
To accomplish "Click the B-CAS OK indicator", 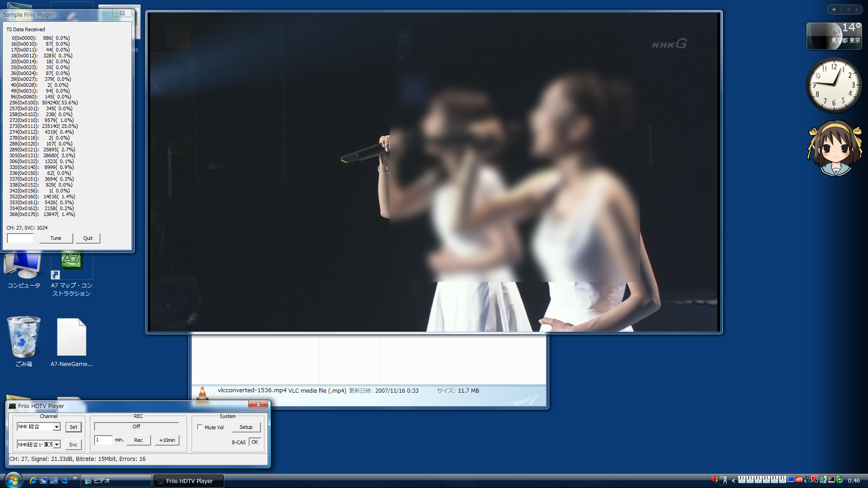I will click(x=255, y=442).
